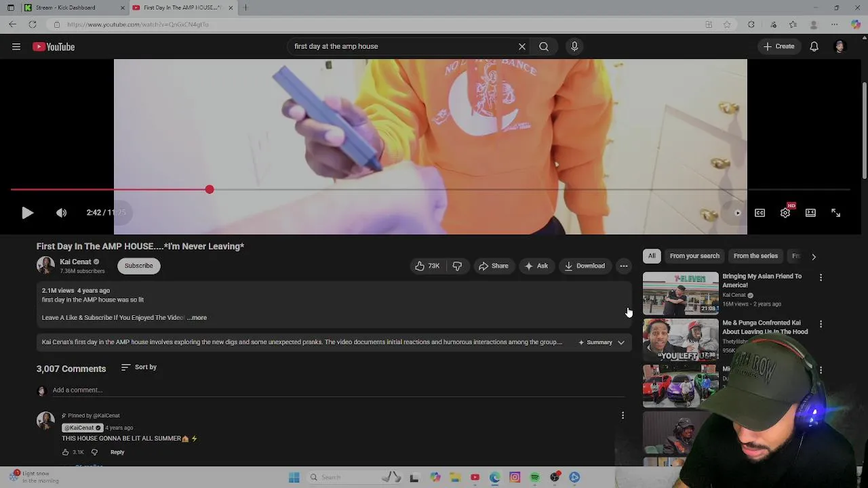
Task: Download the video
Action: click(584, 266)
